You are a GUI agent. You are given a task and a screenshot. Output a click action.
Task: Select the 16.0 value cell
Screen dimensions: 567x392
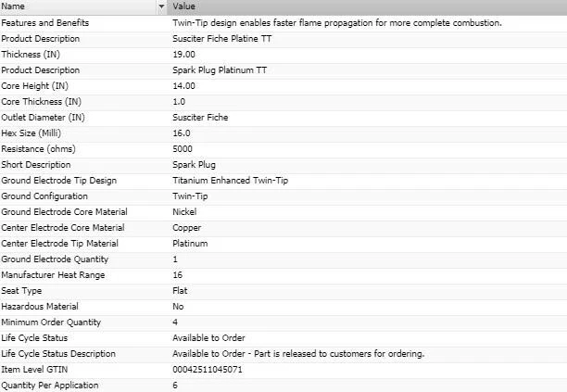pos(182,133)
